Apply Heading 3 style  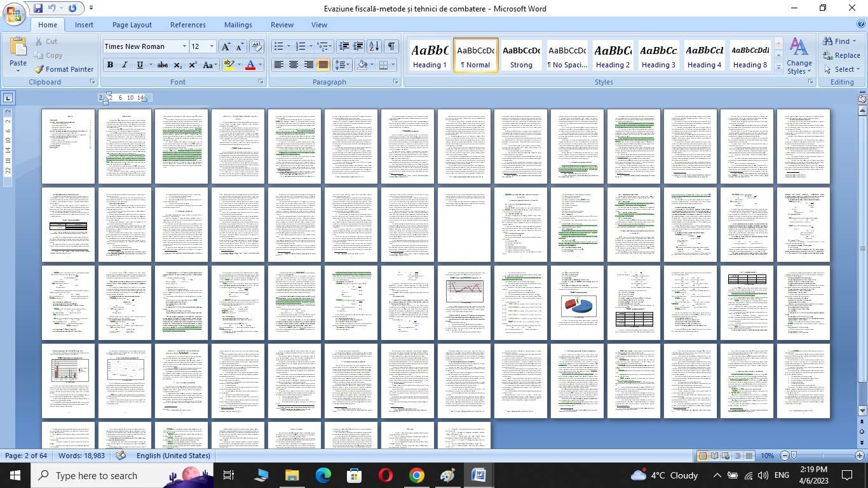point(658,56)
